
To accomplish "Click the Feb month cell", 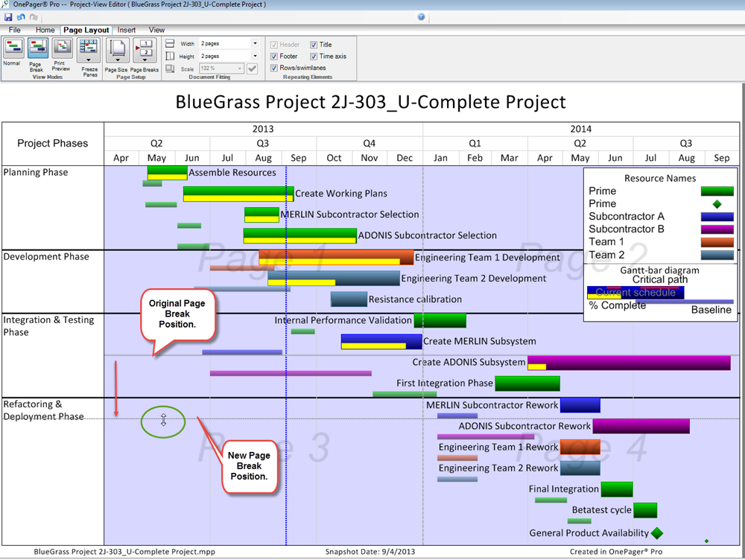I will (x=475, y=158).
